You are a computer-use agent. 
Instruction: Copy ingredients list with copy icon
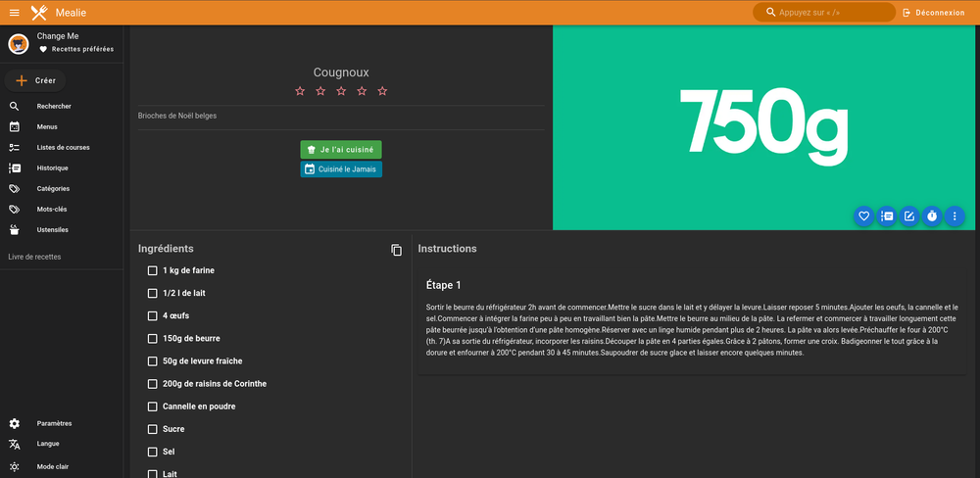[396, 250]
